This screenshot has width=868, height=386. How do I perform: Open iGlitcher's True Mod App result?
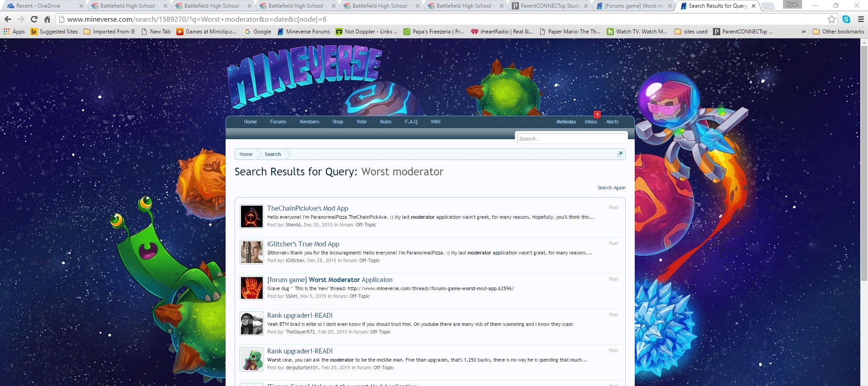click(303, 244)
